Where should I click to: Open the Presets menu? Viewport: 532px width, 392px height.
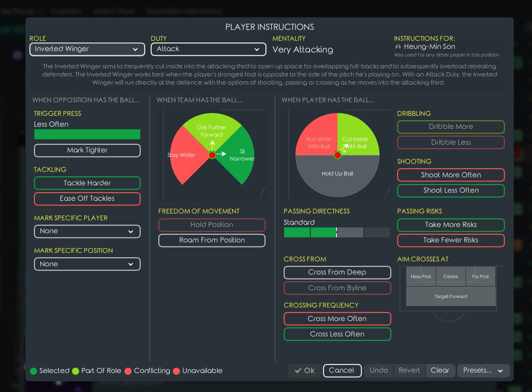point(484,371)
